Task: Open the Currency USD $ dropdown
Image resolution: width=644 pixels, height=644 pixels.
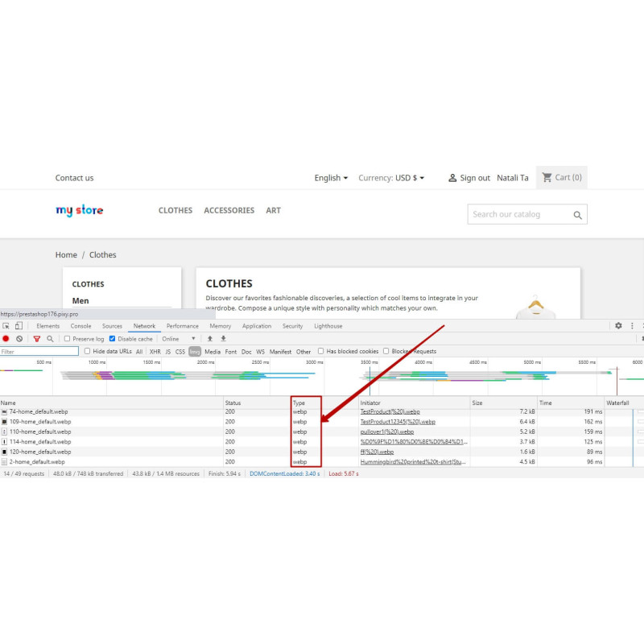Action: pyautogui.click(x=391, y=178)
